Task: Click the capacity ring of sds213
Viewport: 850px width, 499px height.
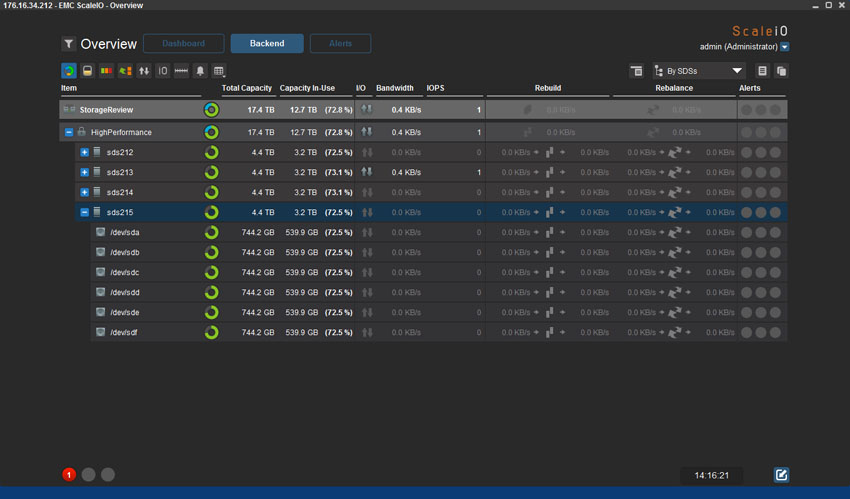Action: point(211,172)
